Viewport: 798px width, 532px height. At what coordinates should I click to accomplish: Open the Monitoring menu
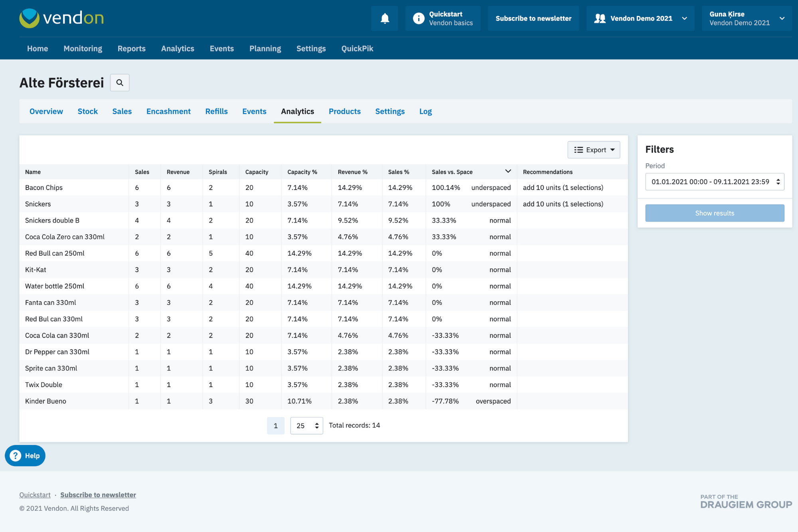pos(83,48)
